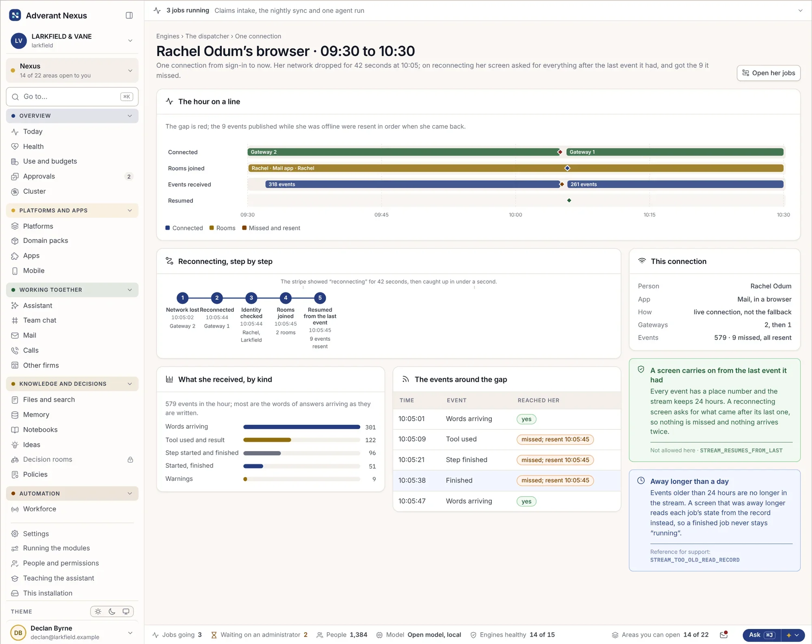Click the Calls phone icon
812x644 pixels.
(x=15, y=350)
